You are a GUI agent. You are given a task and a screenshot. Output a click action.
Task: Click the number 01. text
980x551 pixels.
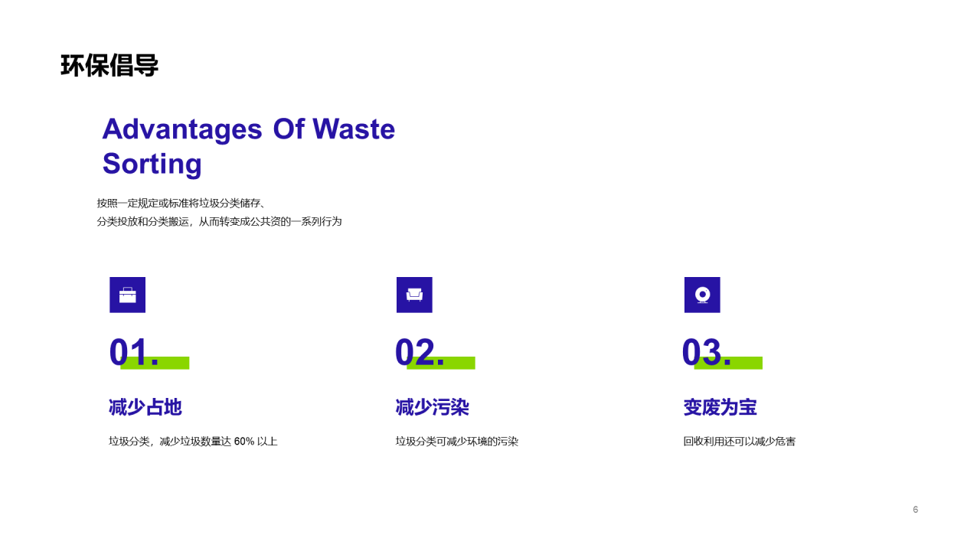tap(134, 353)
